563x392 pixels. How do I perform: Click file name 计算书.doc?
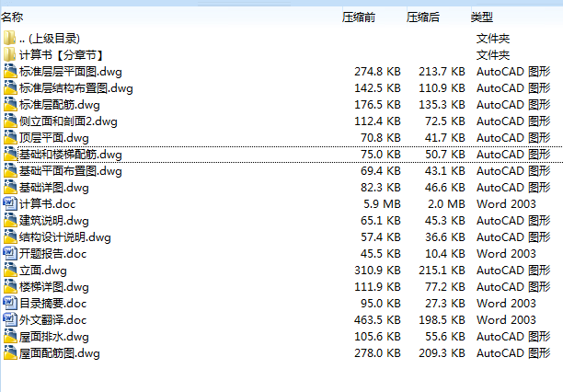pos(48,204)
